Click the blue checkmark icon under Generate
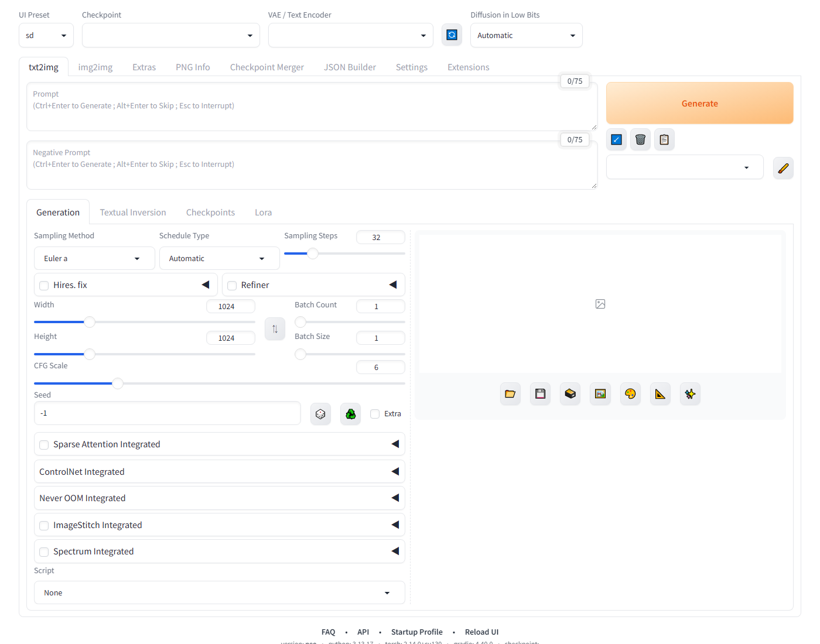 pyautogui.click(x=616, y=139)
